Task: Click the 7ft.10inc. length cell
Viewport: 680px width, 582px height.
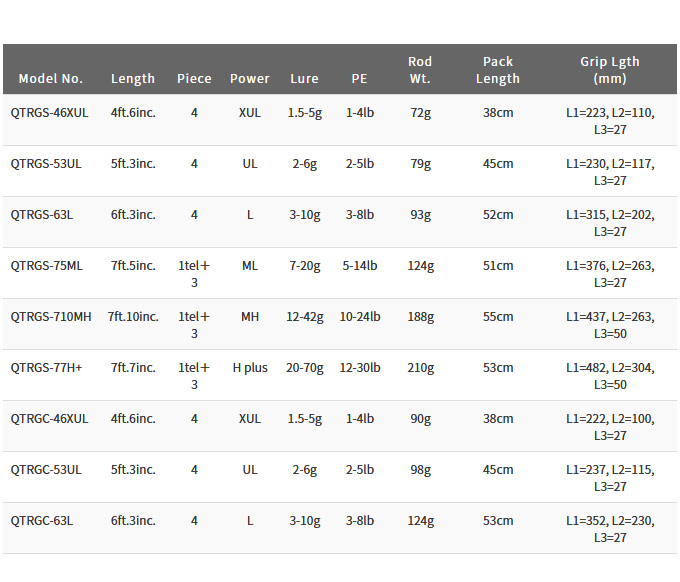Action: [x=133, y=317]
